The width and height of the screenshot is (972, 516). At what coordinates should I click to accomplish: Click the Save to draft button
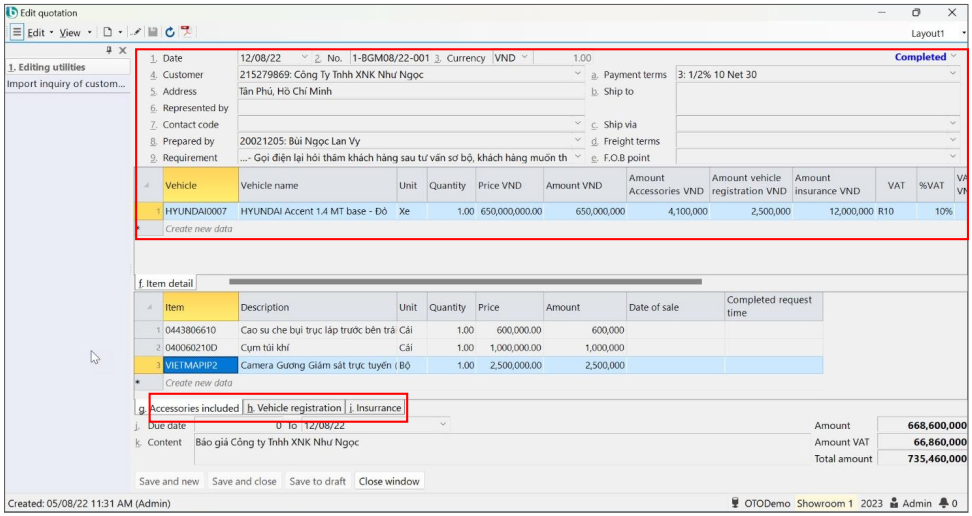point(317,481)
